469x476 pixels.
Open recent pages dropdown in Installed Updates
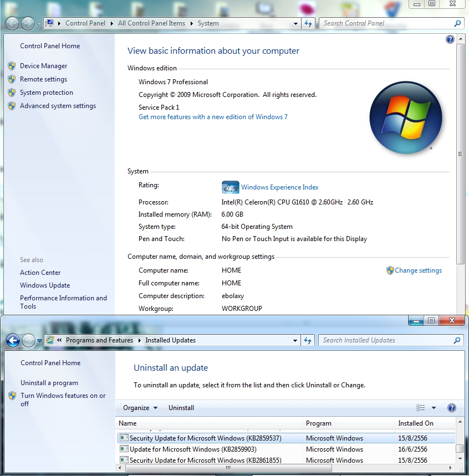[x=39, y=341]
